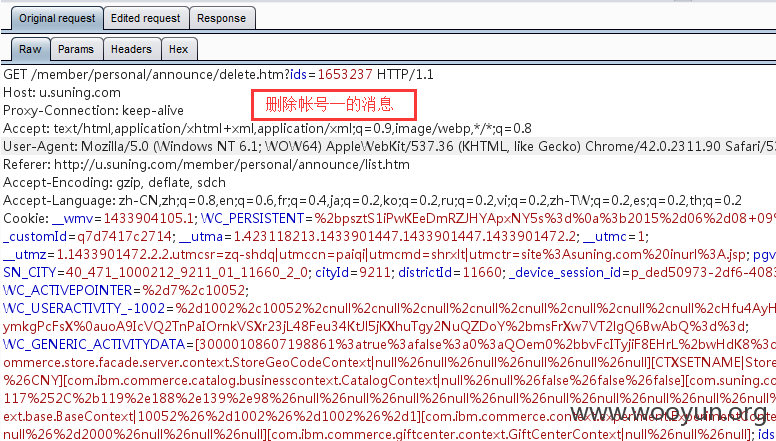Switch to the Hex tab
This screenshot has height=441, width=776.
click(x=179, y=49)
